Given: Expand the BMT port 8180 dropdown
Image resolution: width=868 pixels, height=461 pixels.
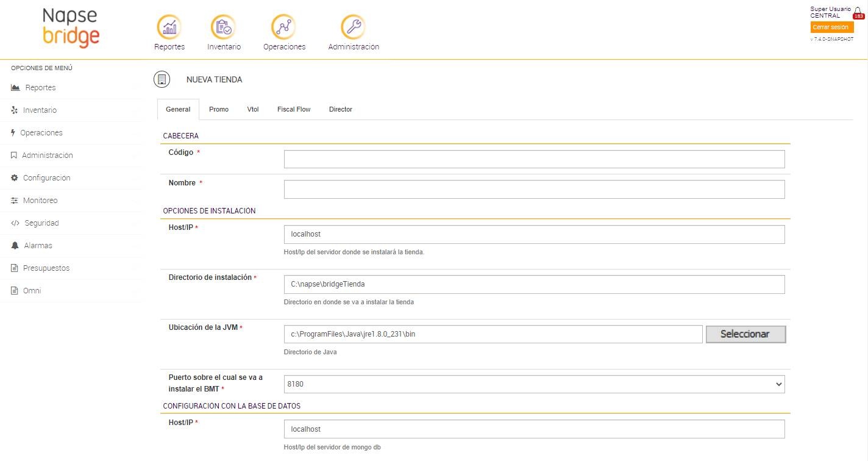Looking at the screenshot, I should (x=534, y=384).
